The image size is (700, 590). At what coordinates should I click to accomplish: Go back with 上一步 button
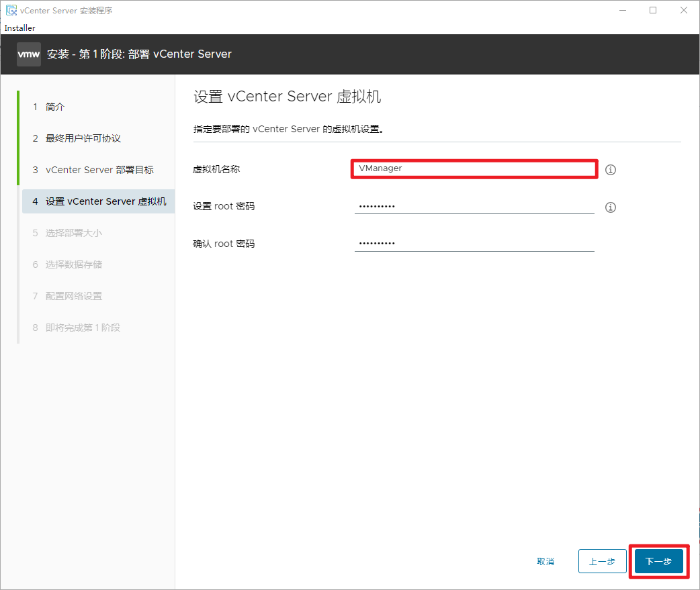[x=602, y=561]
